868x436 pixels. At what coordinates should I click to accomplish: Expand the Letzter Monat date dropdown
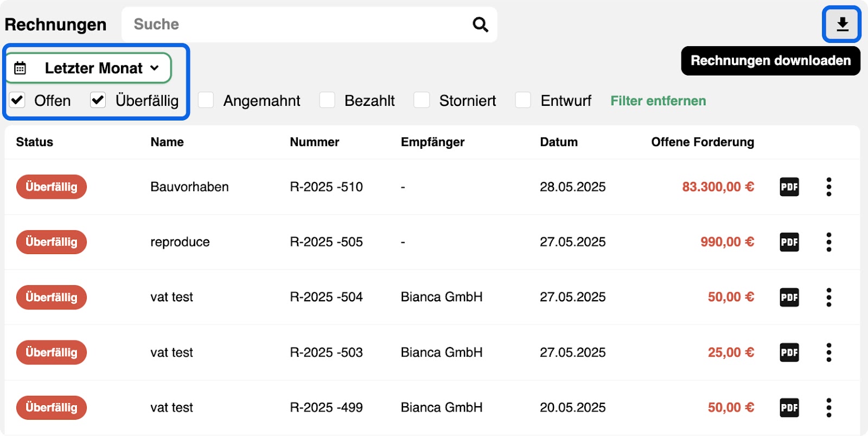[89, 68]
